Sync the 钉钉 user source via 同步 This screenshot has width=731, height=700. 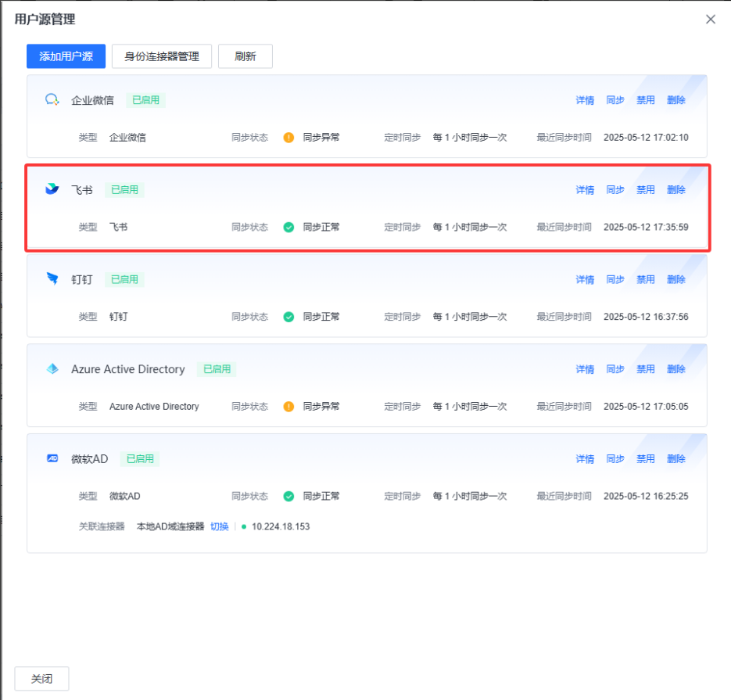click(x=615, y=280)
